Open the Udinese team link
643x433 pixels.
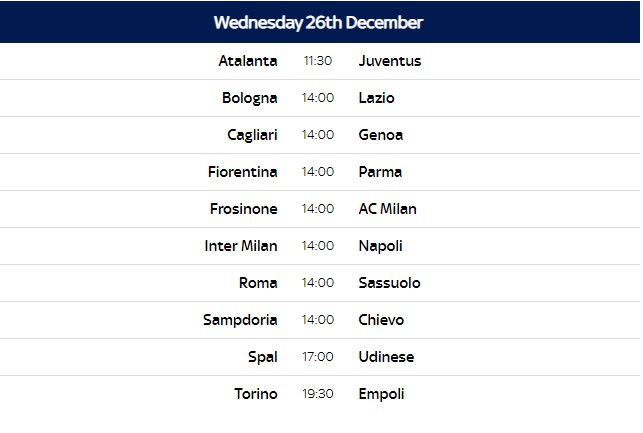tap(385, 357)
